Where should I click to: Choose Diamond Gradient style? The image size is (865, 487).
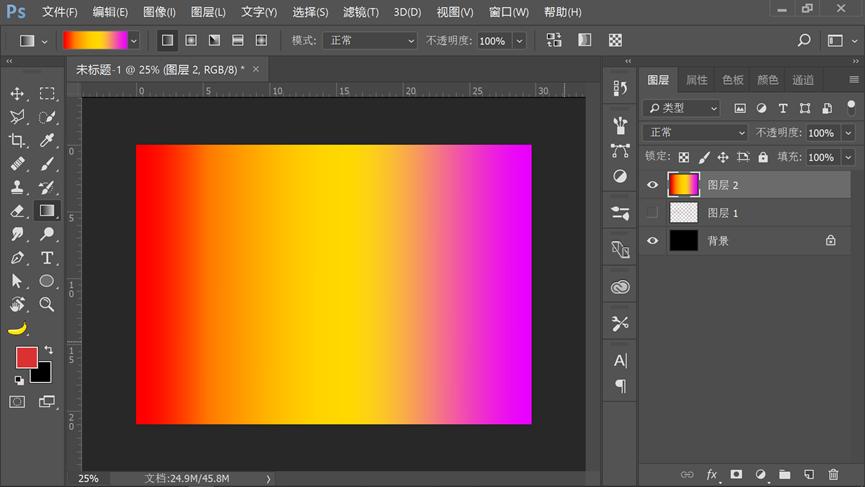261,40
